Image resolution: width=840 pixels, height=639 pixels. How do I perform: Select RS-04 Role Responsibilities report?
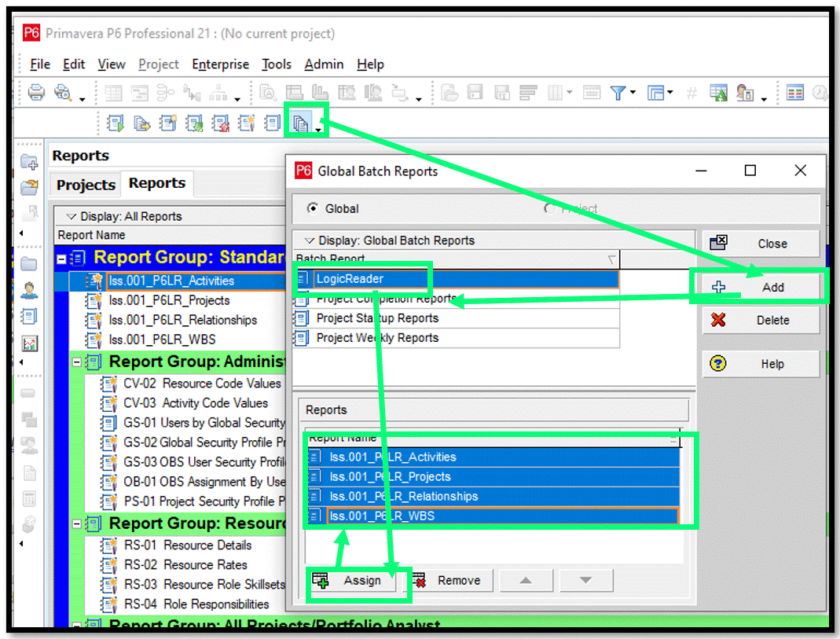click(196, 604)
